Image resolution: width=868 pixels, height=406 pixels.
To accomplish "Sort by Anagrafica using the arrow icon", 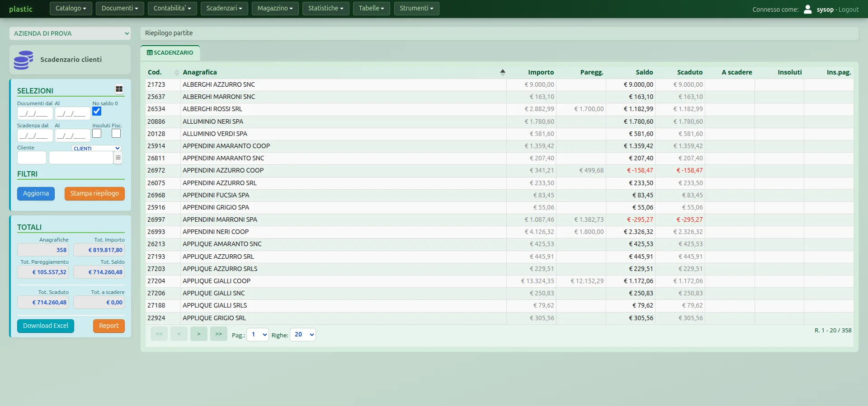I will tap(502, 72).
